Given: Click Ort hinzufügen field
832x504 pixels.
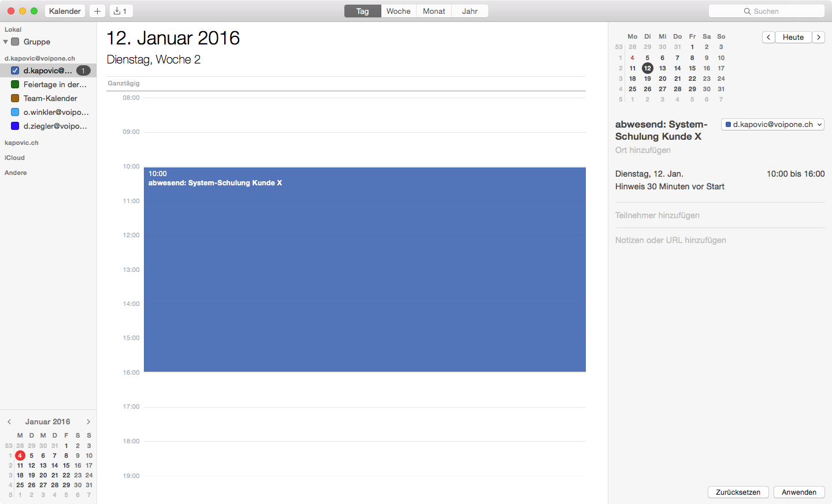Looking at the screenshot, I should click(643, 150).
